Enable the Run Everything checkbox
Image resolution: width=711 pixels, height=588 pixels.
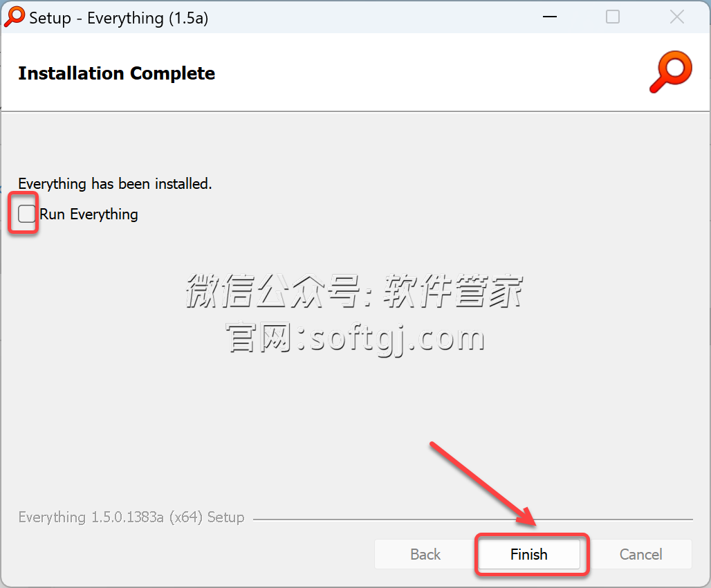26,213
